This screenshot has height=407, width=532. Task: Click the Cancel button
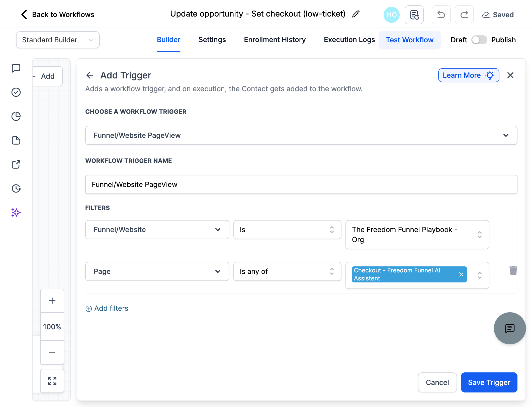[437, 382]
